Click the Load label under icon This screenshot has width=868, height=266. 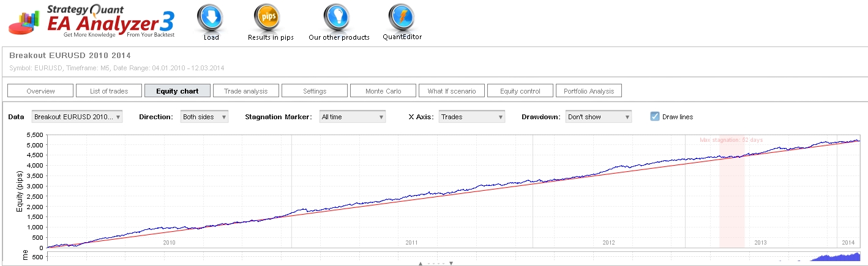211,37
